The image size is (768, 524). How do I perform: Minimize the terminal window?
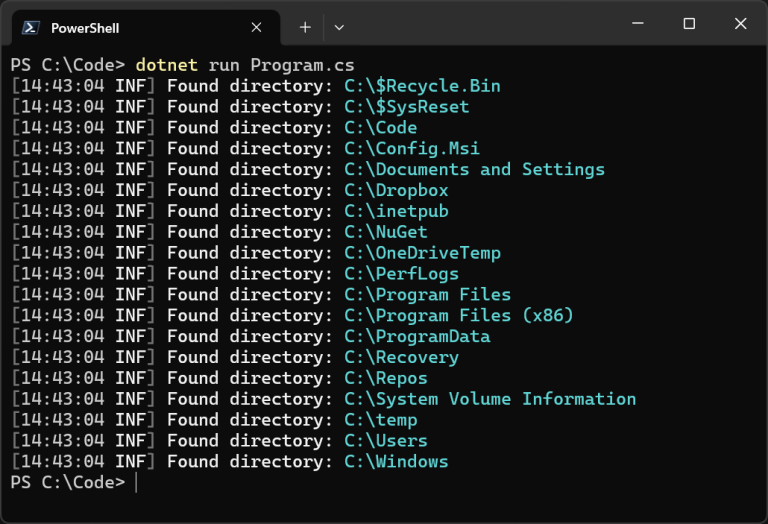click(637, 23)
